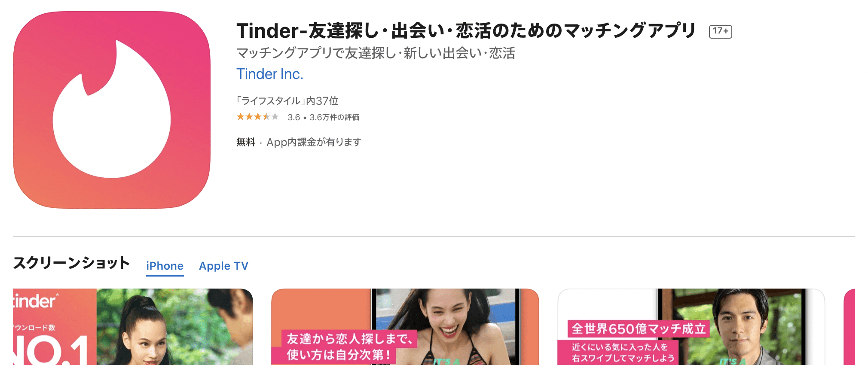This screenshot has width=868, height=365.
Task: Click the star rating icons
Action: (x=257, y=117)
